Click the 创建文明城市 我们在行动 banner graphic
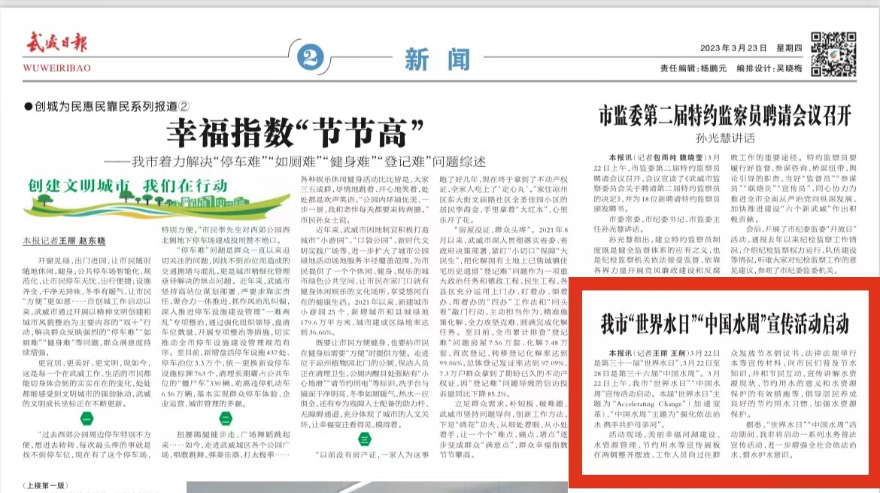880x493 pixels. click(x=155, y=199)
